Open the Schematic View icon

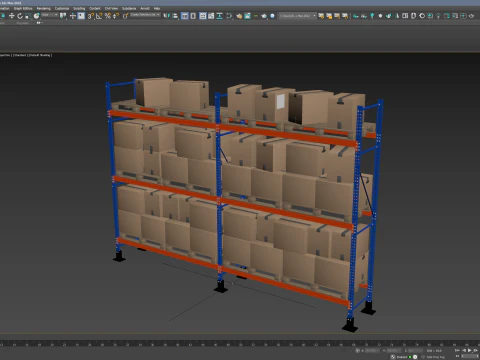[219, 16]
